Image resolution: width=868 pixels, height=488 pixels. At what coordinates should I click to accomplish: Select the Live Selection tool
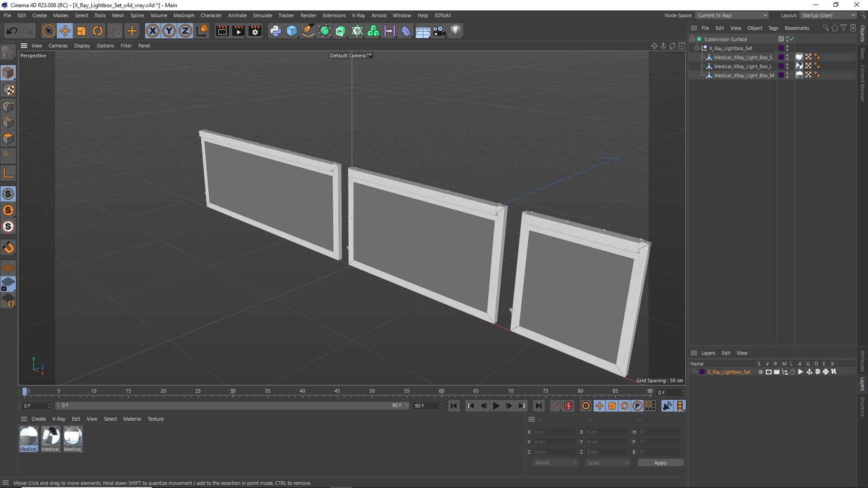[48, 31]
